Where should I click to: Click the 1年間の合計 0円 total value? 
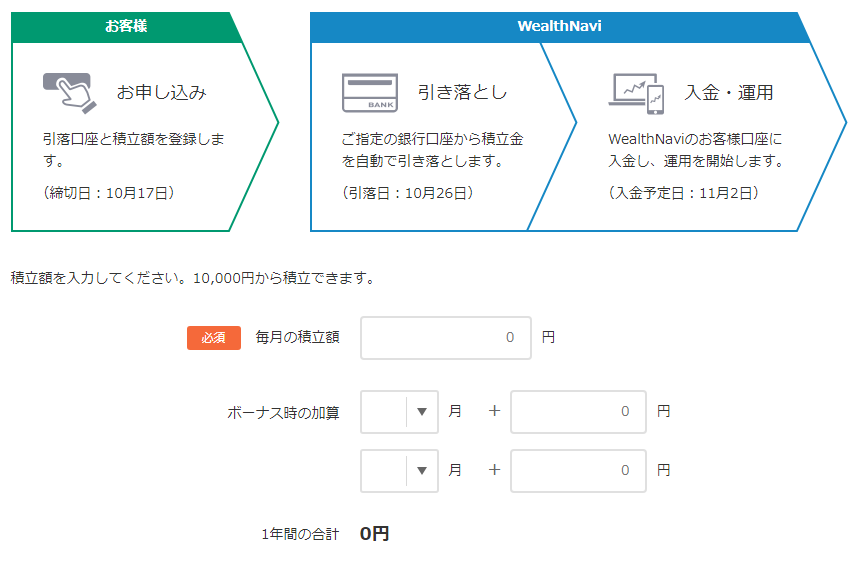374,534
